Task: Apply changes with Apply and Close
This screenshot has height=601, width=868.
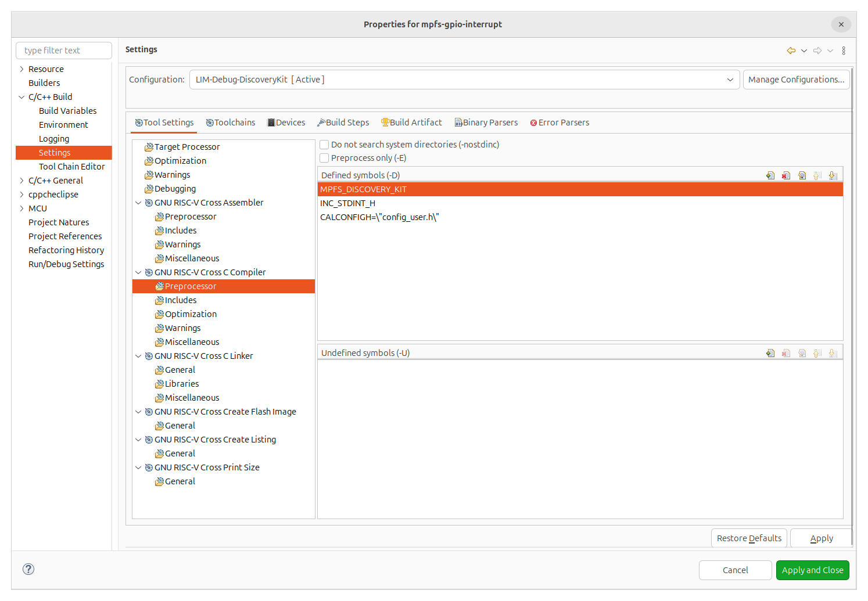Action: point(812,570)
